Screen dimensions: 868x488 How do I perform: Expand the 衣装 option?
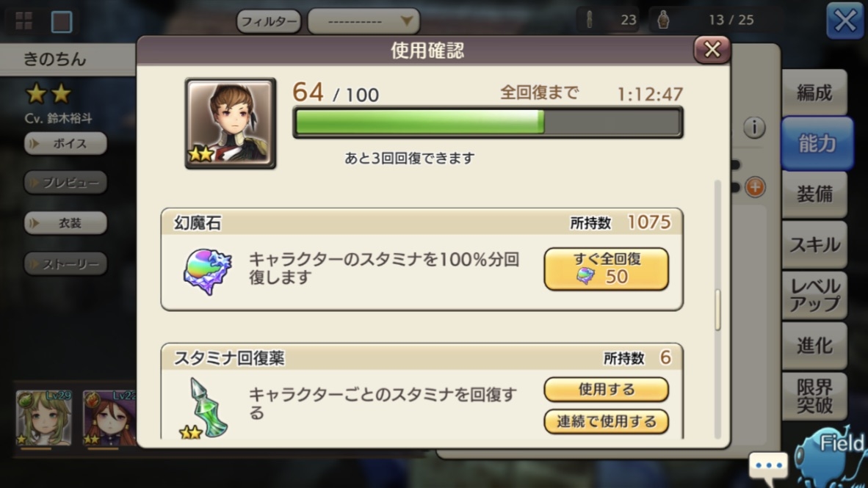tap(65, 223)
